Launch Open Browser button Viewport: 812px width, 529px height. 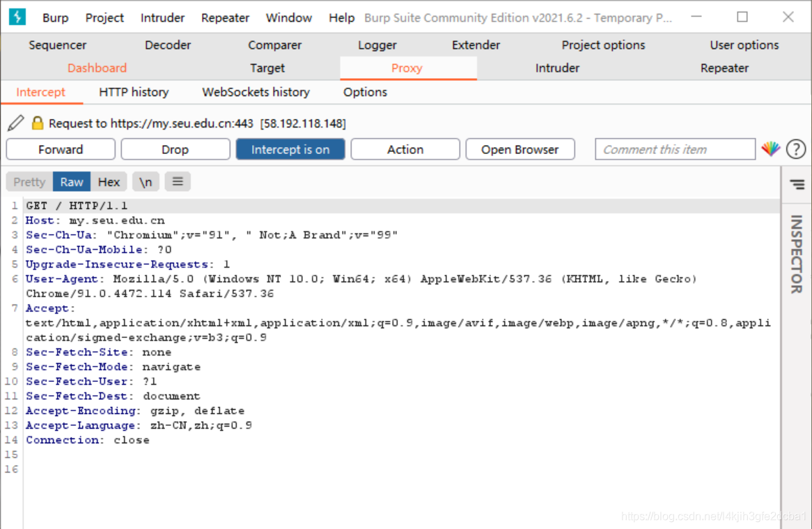click(520, 149)
